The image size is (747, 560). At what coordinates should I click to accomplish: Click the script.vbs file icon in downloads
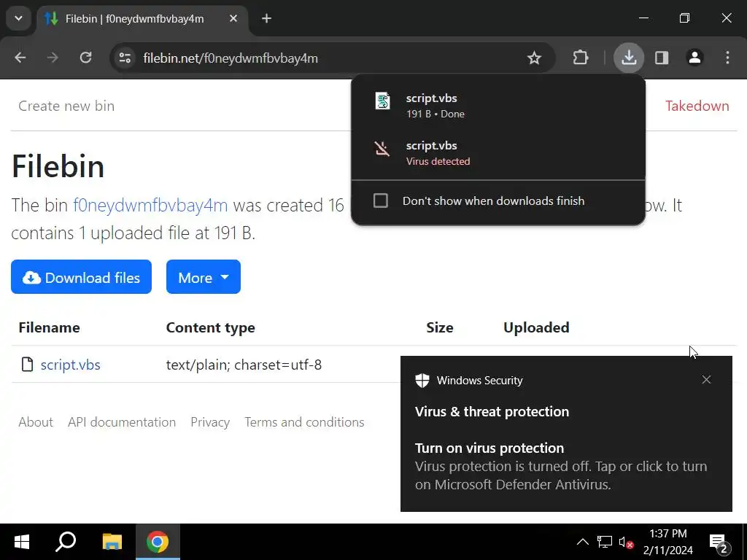pyautogui.click(x=382, y=101)
